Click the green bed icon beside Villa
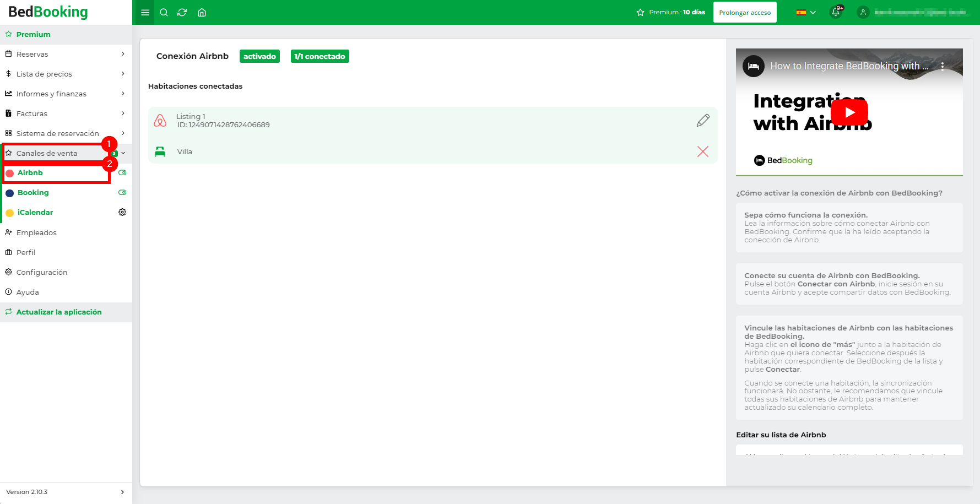 [x=160, y=151]
